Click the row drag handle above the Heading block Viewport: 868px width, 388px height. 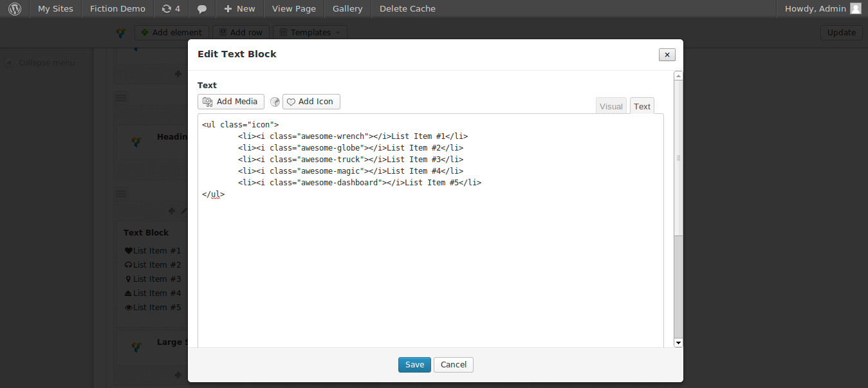[x=121, y=98]
